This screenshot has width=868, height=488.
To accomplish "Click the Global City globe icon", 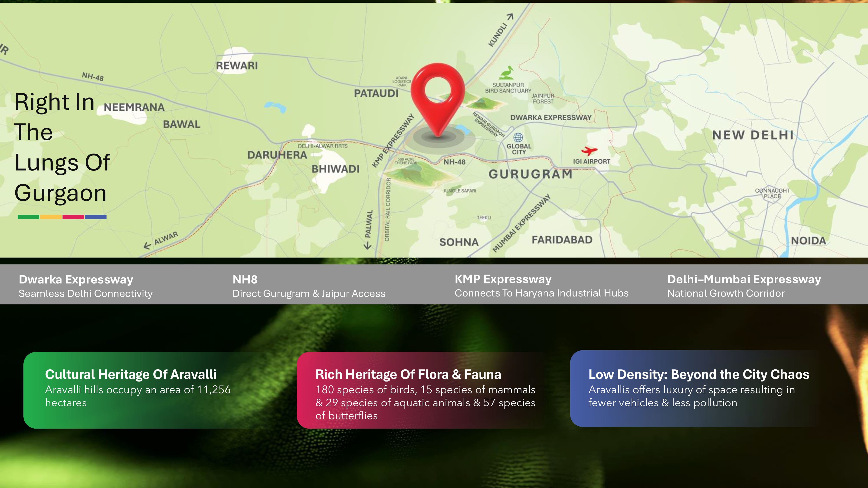I will (x=518, y=138).
